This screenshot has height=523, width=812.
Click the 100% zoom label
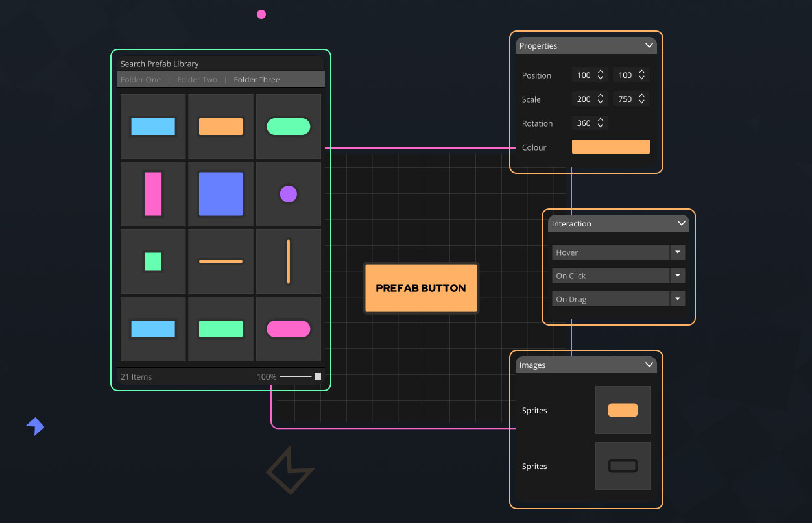point(267,377)
